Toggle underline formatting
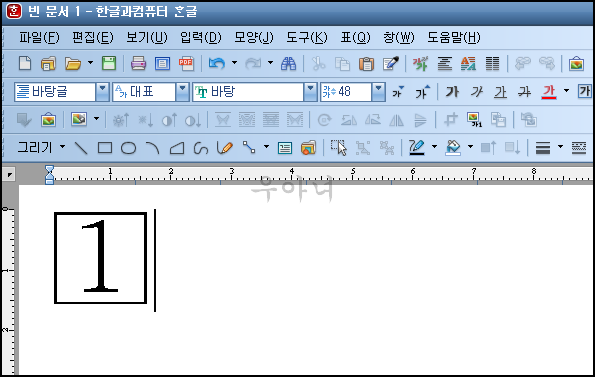Screen dimensions: 595x377 tap(501, 92)
